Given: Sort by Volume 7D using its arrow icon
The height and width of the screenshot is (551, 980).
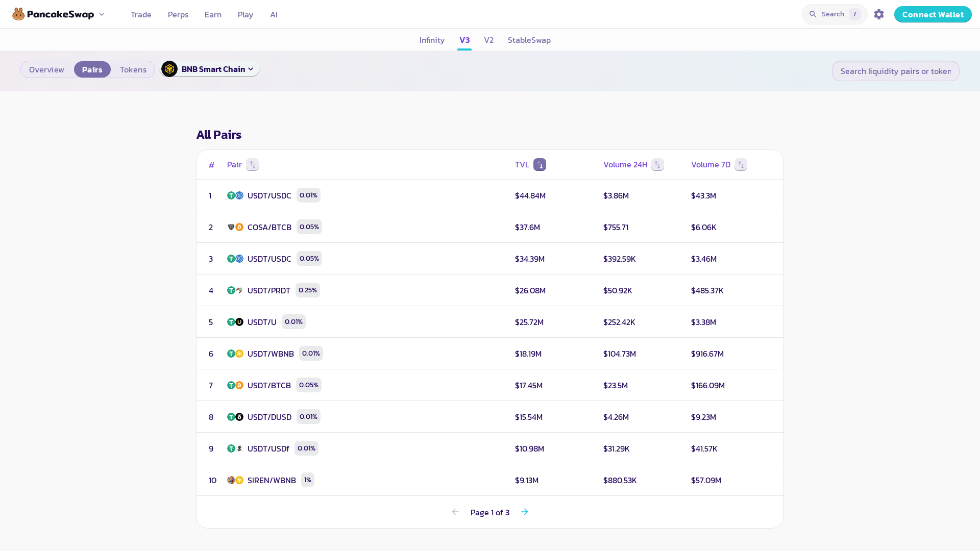Looking at the screenshot, I should 741,165.
